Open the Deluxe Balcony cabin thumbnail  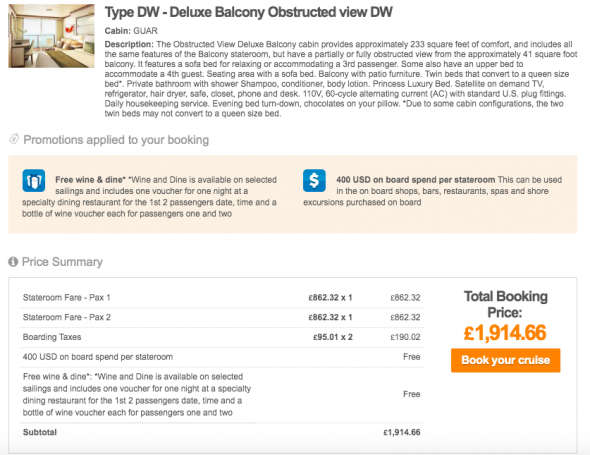pos(52,36)
